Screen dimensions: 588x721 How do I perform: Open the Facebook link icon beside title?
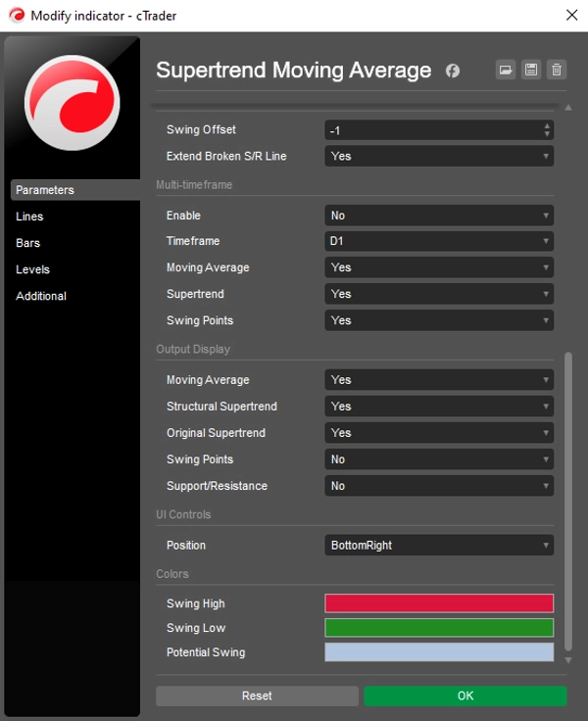453,71
